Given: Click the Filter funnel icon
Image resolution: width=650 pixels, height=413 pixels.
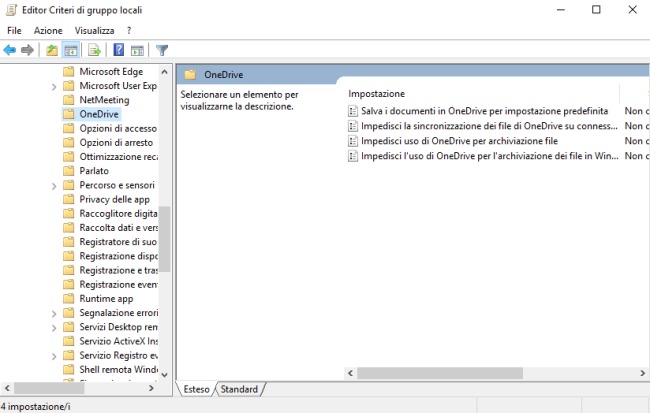Looking at the screenshot, I should 162,50.
